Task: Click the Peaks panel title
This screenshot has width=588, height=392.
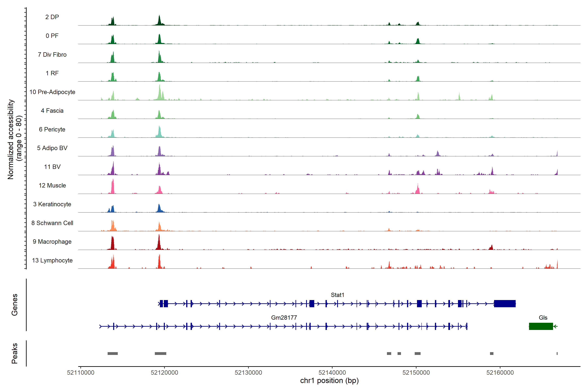Action: (x=15, y=353)
